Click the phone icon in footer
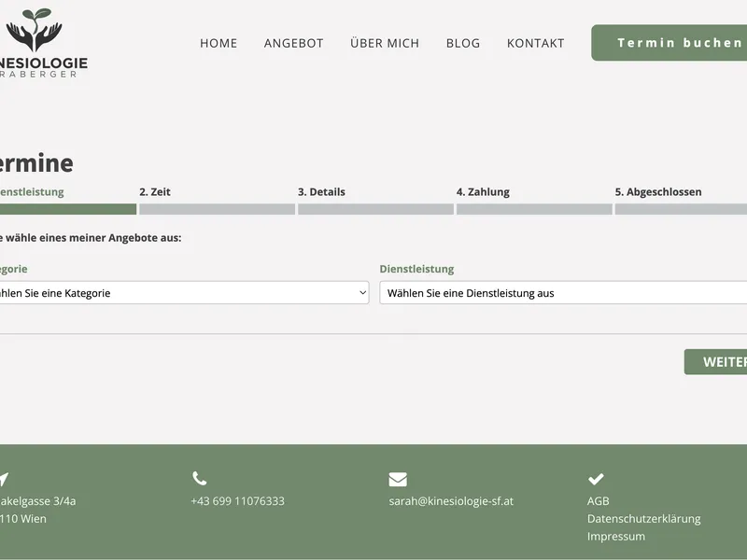 click(200, 479)
